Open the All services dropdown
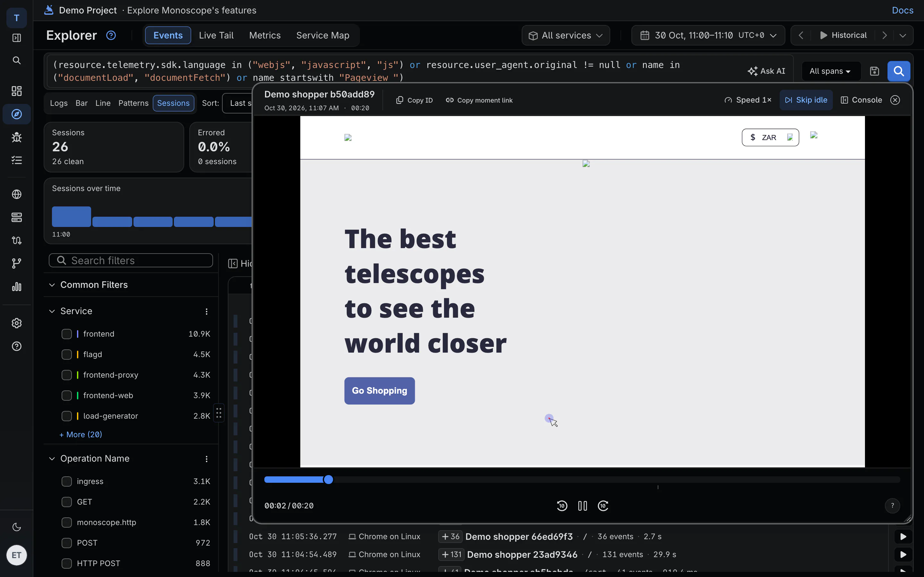Viewport: 924px width, 577px height. (x=566, y=36)
